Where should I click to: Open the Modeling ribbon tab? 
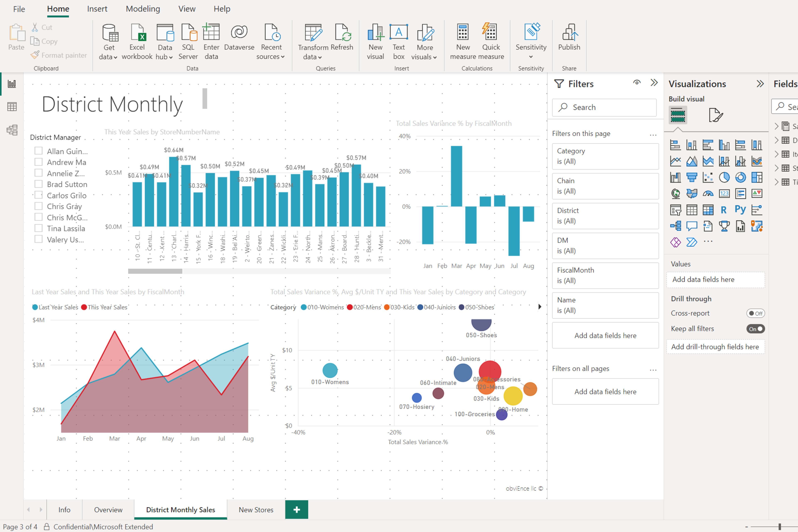(x=143, y=9)
